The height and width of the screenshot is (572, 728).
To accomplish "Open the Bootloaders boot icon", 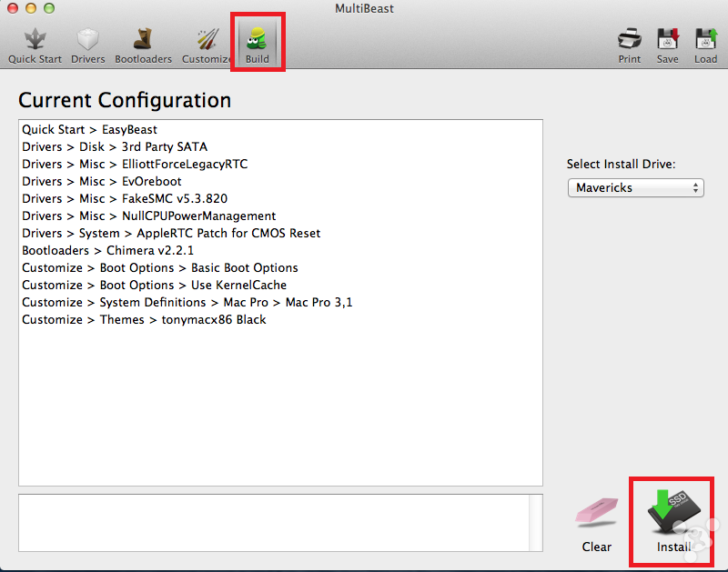I will click(143, 45).
